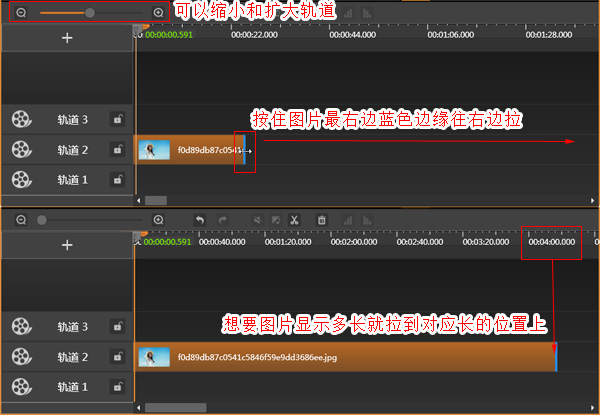600x415 pixels.
Task: Click the 00:03:20.000 mark on the ruler
Action: 486,242
